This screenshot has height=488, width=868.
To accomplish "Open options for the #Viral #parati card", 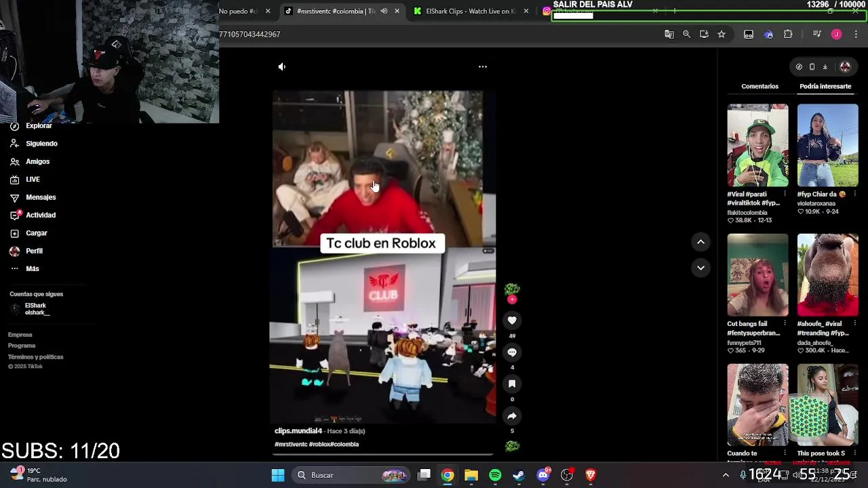I will coord(785,195).
